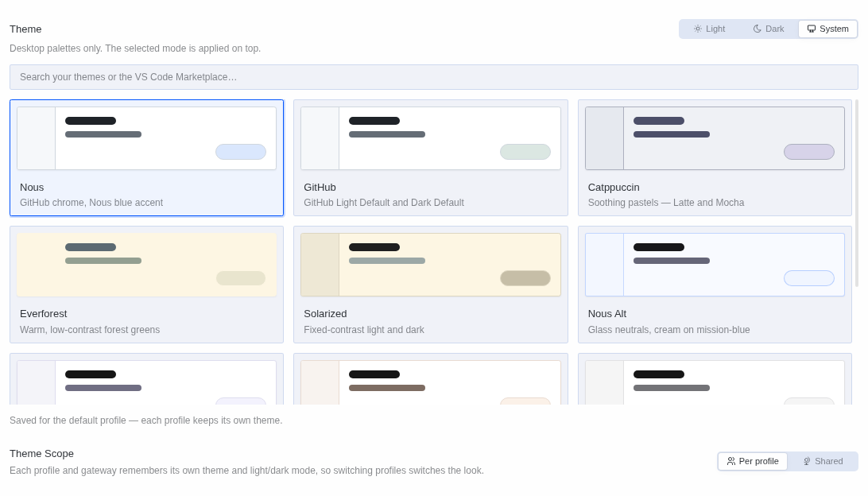The image size is (868, 496).
Task: Switch theme mode to Dark
Action: 769,29
